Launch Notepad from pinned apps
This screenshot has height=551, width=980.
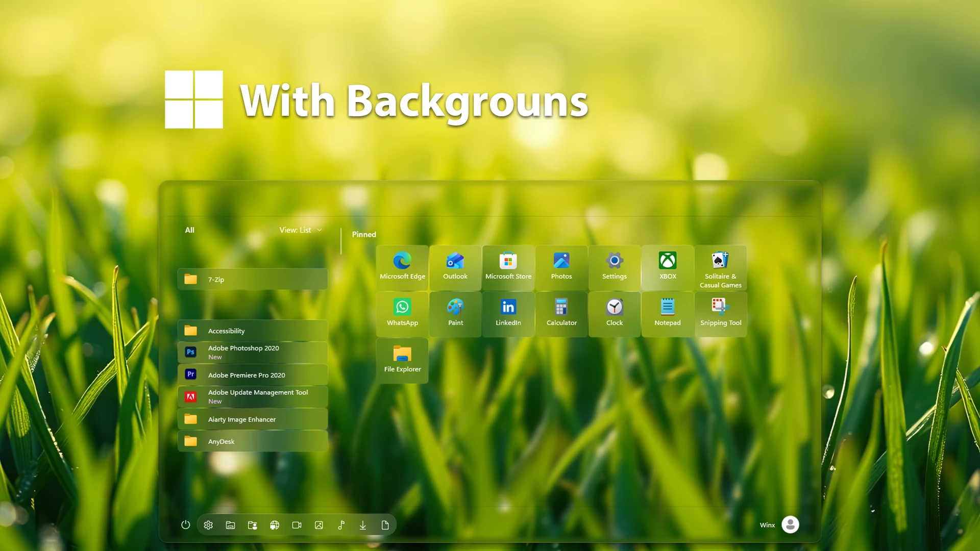pyautogui.click(x=668, y=314)
